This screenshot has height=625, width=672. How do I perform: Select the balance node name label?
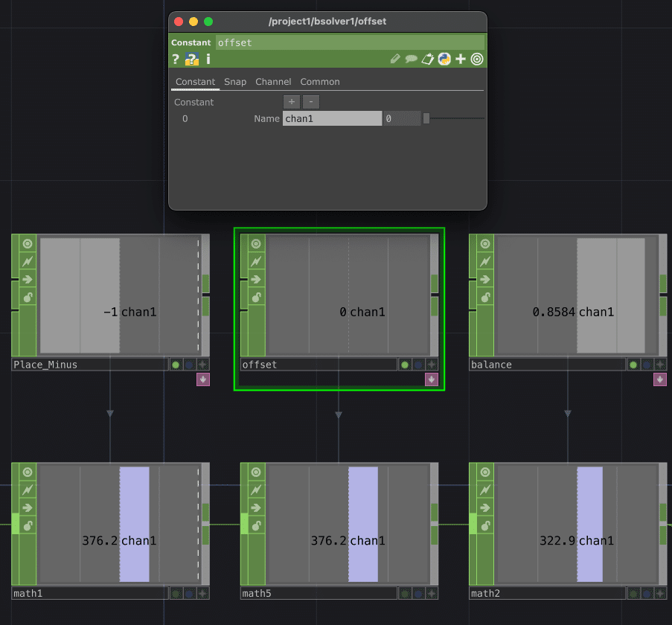click(548, 365)
